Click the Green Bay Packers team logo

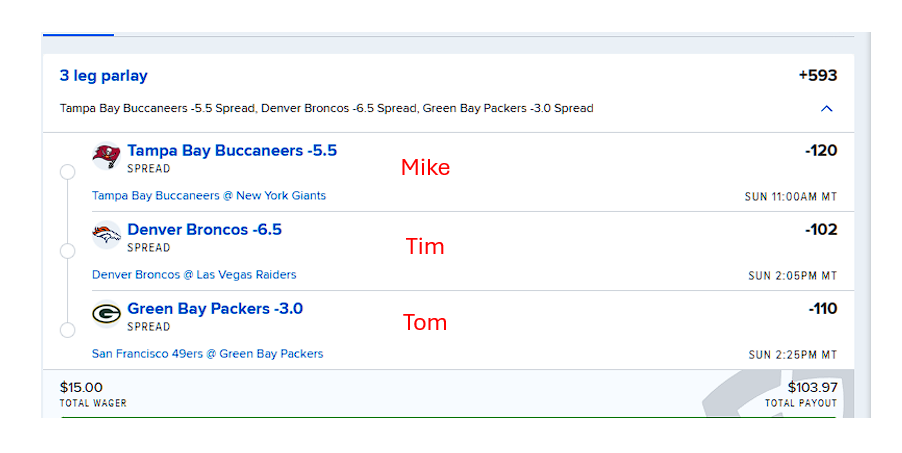click(106, 314)
